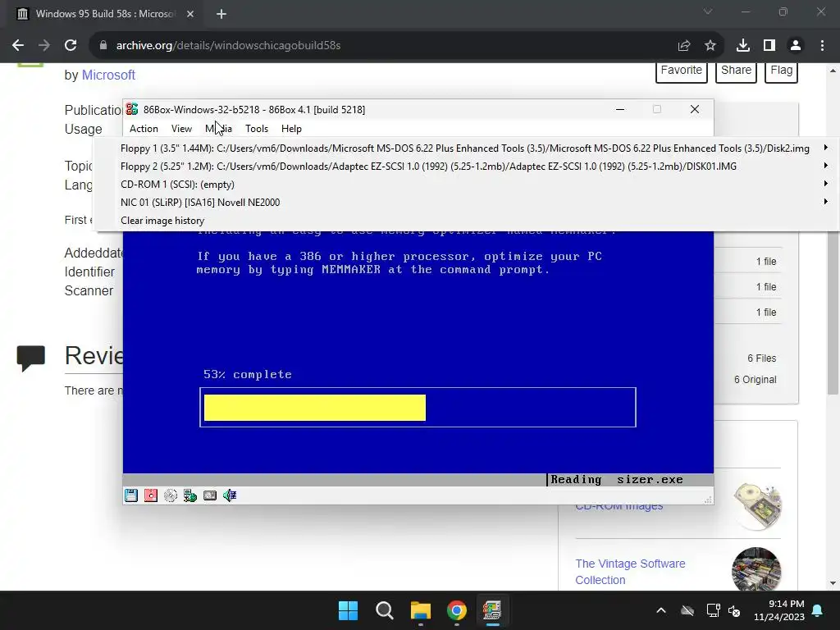Open the Action menu in 86Box
Image resolution: width=840 pixels, height=630 pixels.
(x=144, y=129)
